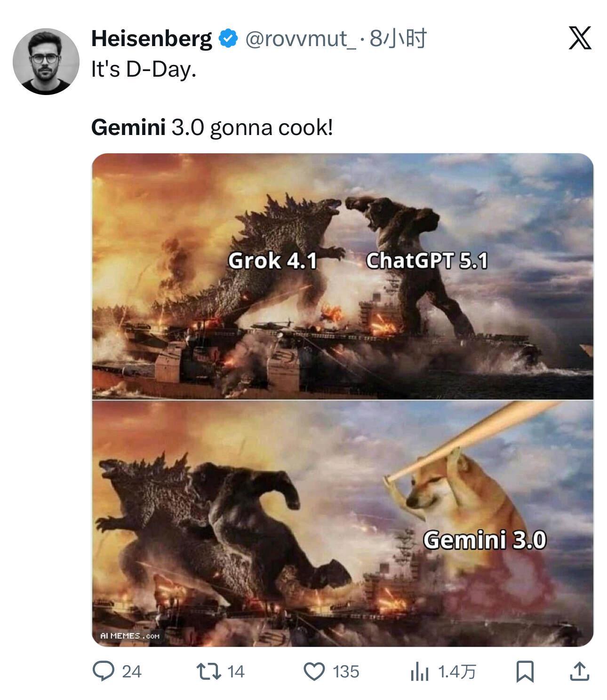Click the reply count 24
The width and height of the screenshot is (607, 700).
click(x=132, y=672)
